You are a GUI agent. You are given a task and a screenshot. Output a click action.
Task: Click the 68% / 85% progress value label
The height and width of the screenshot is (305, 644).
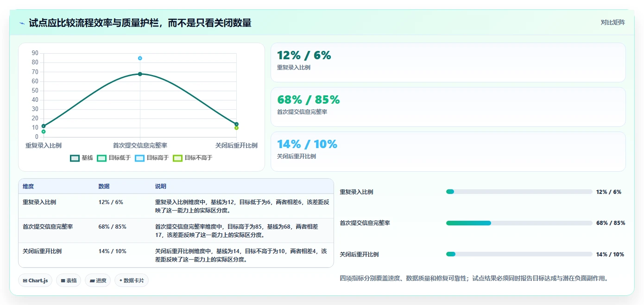click(611, 223)
